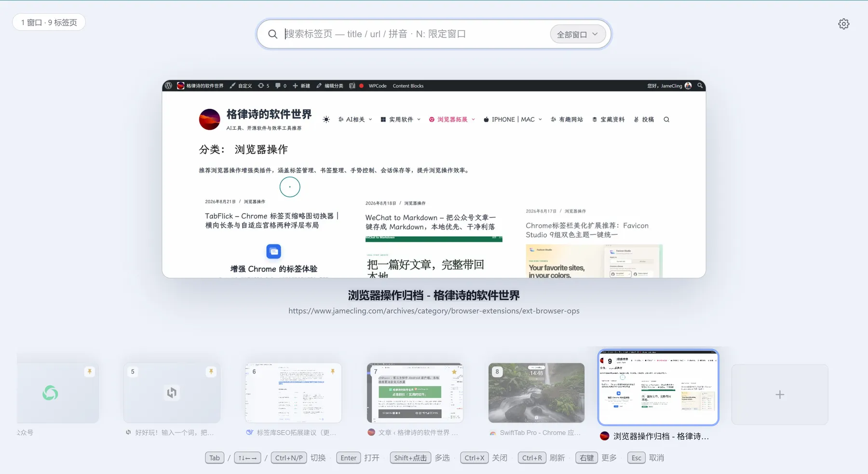
Task: Click the favicon beside '文章 ‹ 格律诗的软件世界'
Action: tap(371, 433)
